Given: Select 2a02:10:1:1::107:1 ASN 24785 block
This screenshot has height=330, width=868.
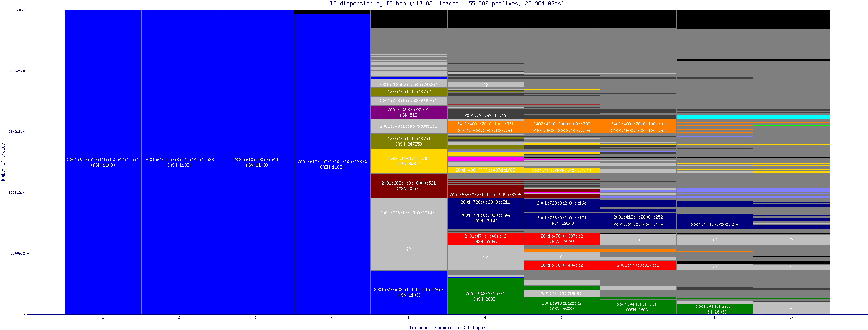Looking at the screenshot, I should click(408, 141).
